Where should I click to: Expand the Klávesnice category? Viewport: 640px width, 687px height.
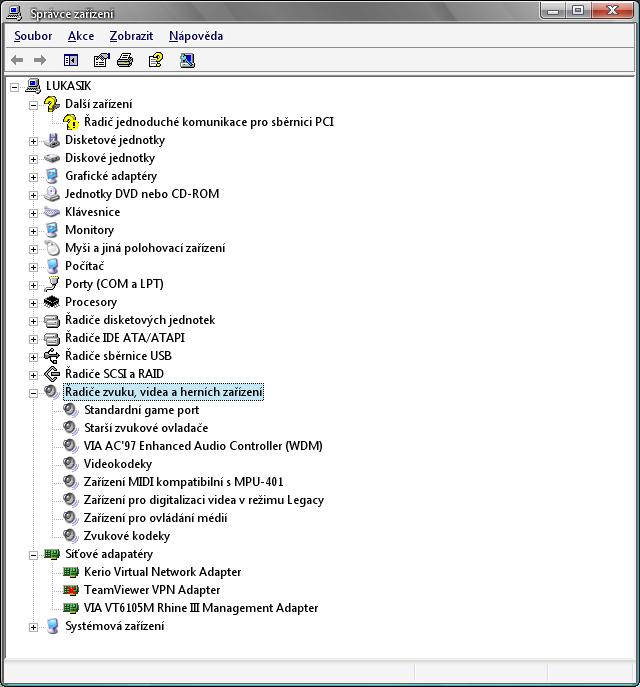[33, 213]
